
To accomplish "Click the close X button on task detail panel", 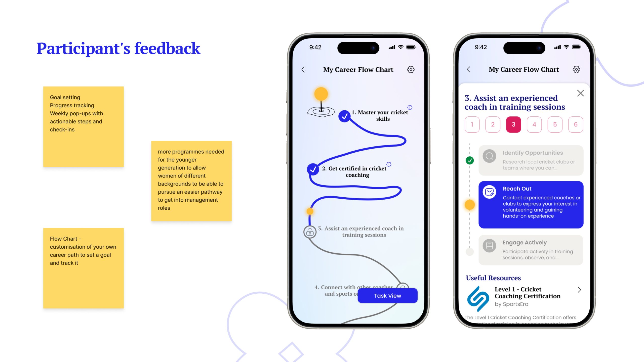I will click(x=580, y=93).
